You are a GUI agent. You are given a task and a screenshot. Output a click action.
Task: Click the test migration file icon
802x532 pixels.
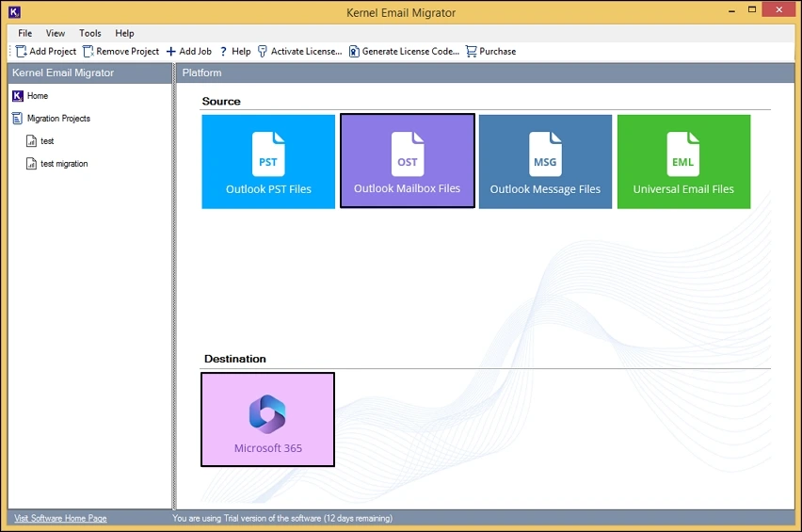(x=31, y=163)
